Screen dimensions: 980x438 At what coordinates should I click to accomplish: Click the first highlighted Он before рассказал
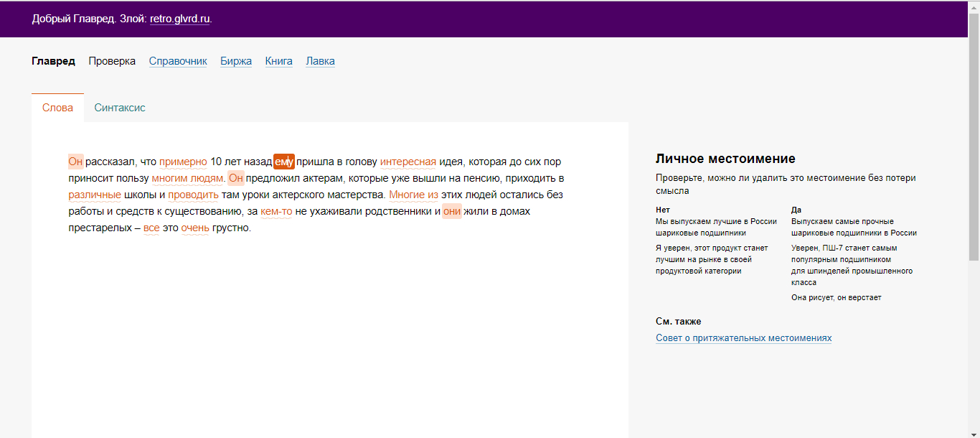pos(76,162)
